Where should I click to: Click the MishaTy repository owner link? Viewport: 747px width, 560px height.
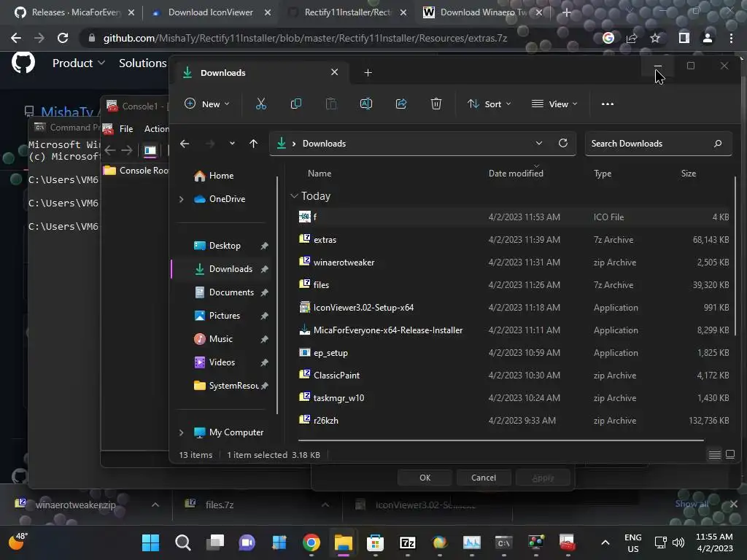(x=67, y=112)
